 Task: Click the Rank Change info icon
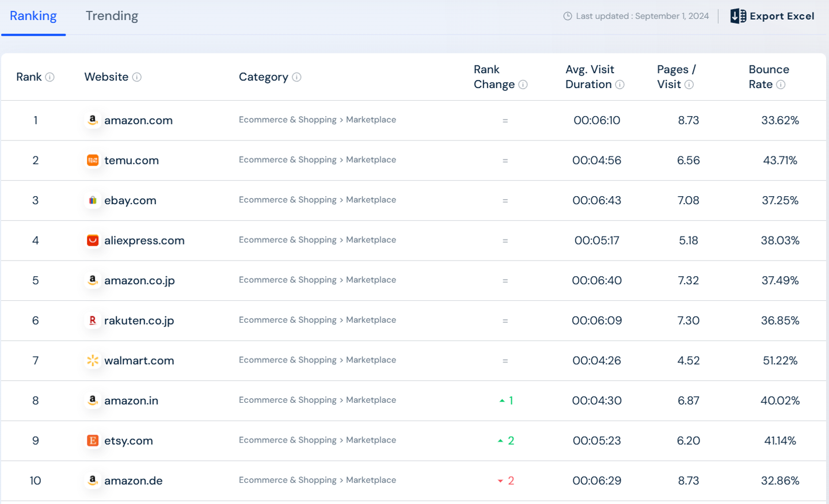tap(523, 85)
